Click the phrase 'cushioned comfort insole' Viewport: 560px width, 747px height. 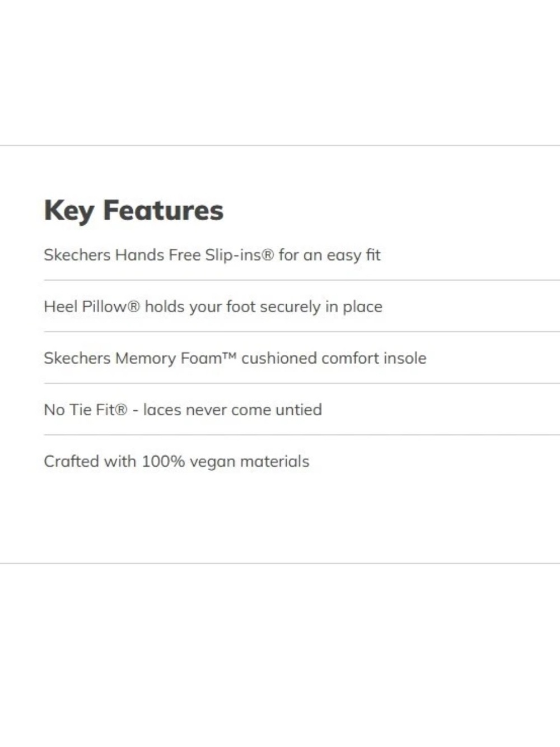334,358
